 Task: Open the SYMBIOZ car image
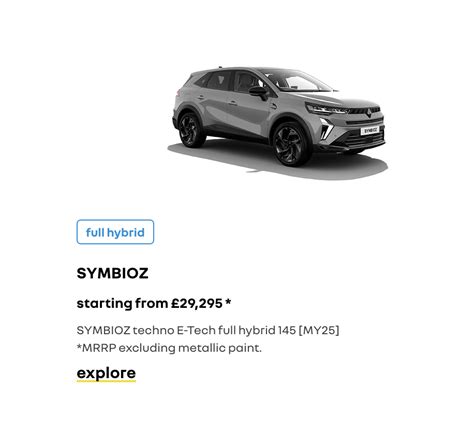278,123
